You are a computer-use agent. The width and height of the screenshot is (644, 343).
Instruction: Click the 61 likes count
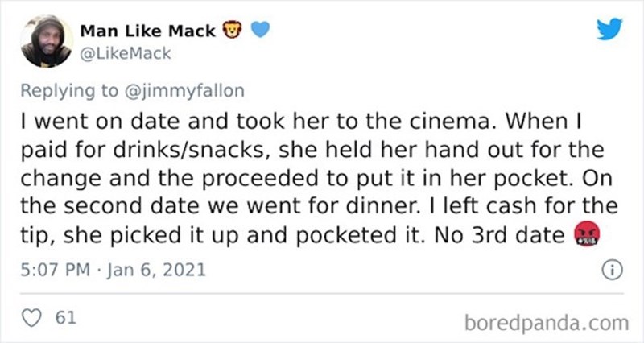[64, 319]
